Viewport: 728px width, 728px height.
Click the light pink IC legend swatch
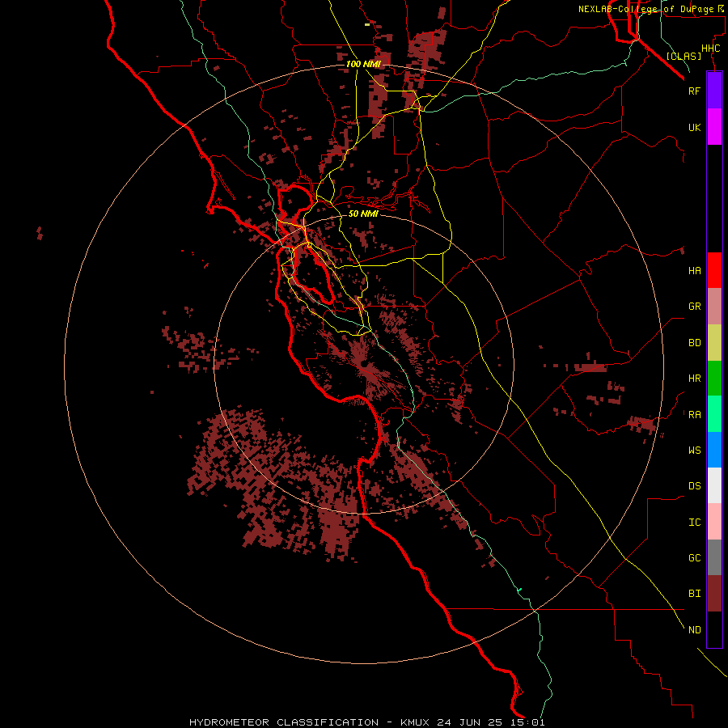tap(714, 522)
